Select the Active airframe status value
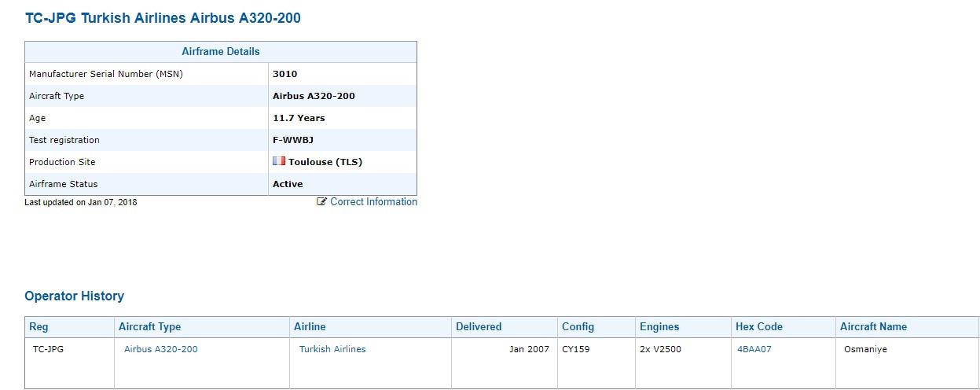This screenshot has width=980, height=390. pos(288,184)
